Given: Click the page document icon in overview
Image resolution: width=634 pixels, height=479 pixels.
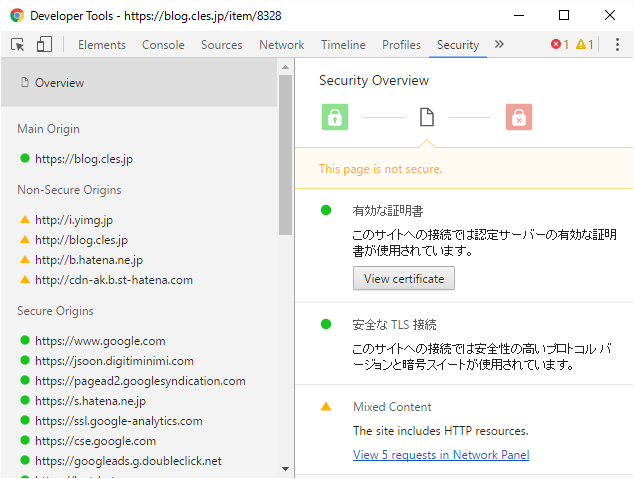Looking at the screenshot, I should pos(427,117).
